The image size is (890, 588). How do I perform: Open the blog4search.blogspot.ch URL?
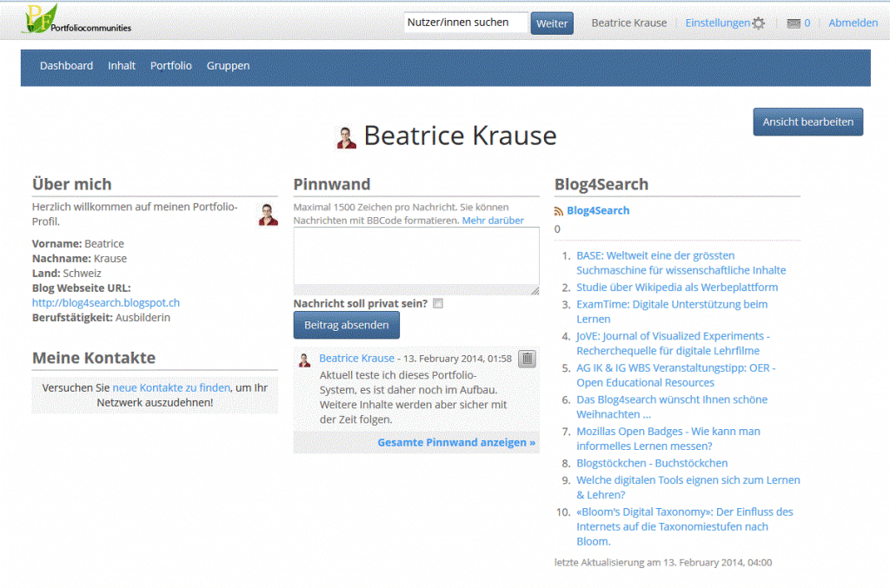(x=105, y=303)
